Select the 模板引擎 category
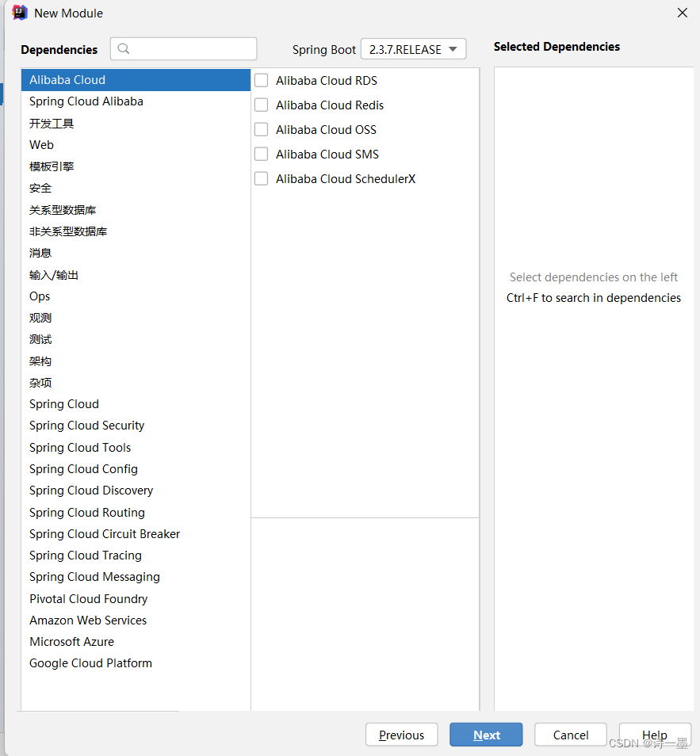The image size is (700, 756). pyautogui.click(x=136, y=167)
